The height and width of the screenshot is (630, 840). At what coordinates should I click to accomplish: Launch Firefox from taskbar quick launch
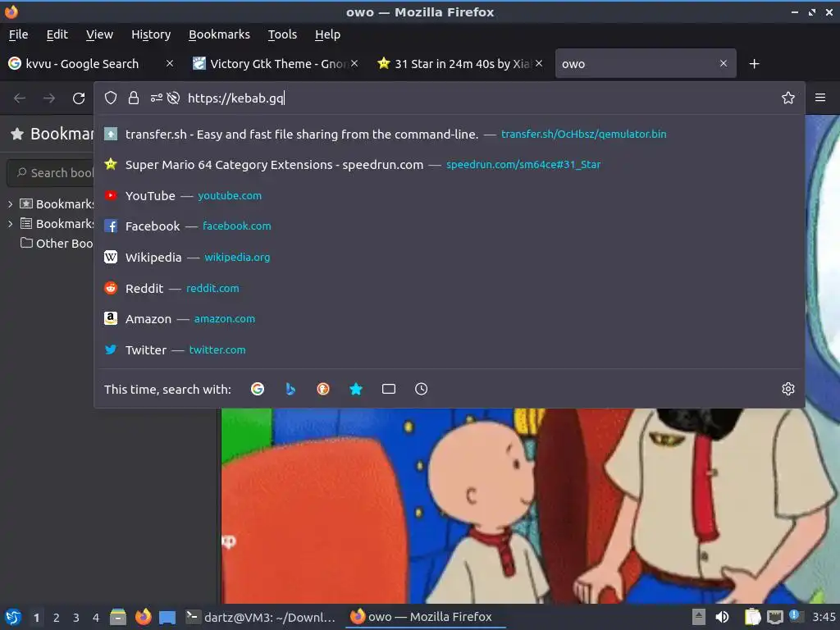[x=143, y=617]
